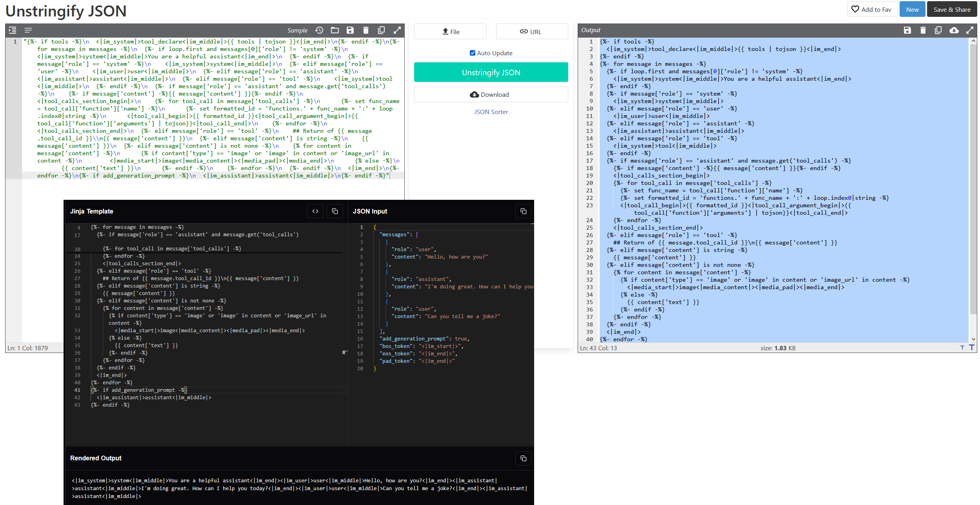Click line number 1 in the input editor
The height and width of the screenshot is (505, 980).
coord(15,42)
